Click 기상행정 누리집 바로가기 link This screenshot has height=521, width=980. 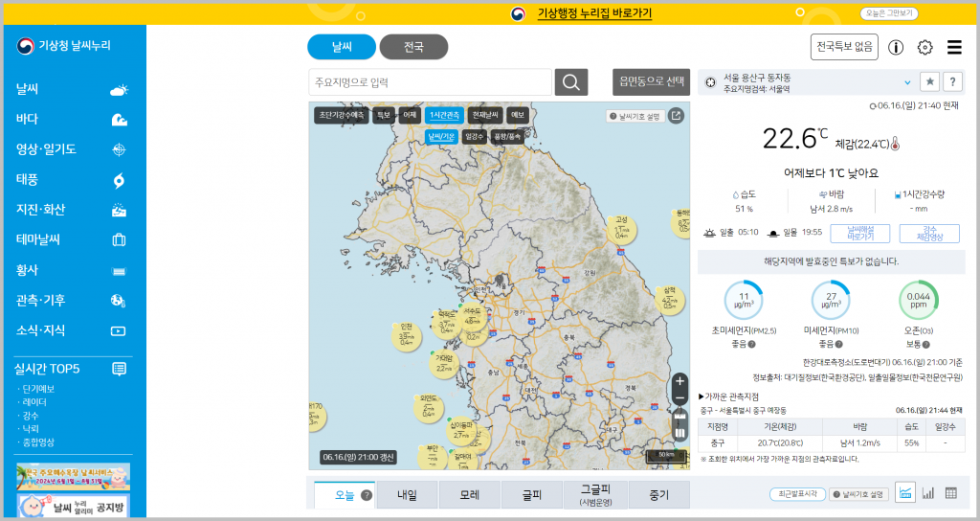click(x=594, y=13)
